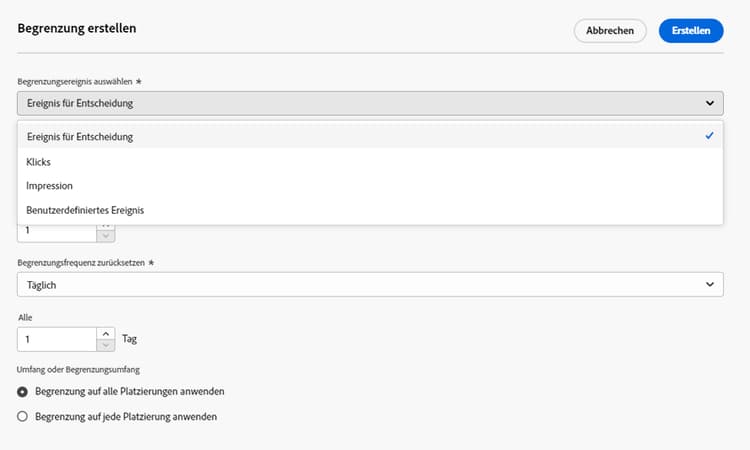Choose Klicks from the dropdown list
This screenshot has height=450, width=750.
point(39,161)
